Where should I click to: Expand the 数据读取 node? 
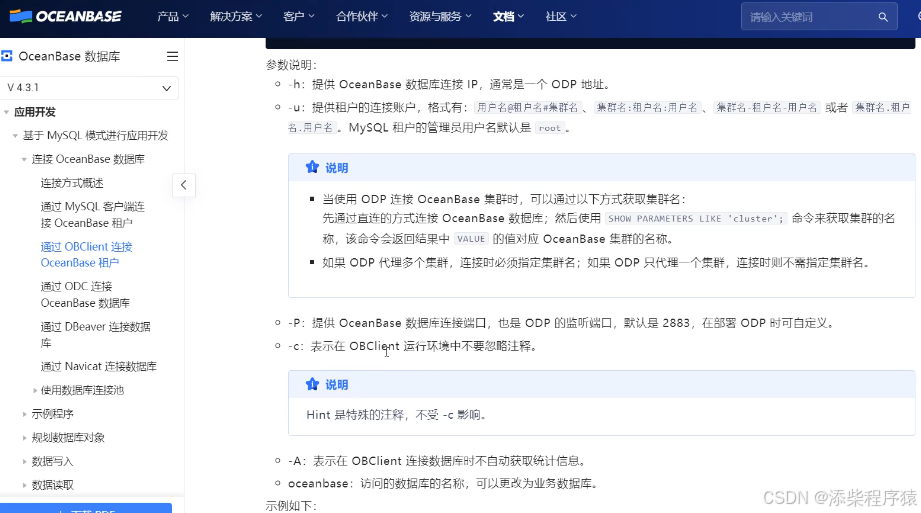(24, 485)
